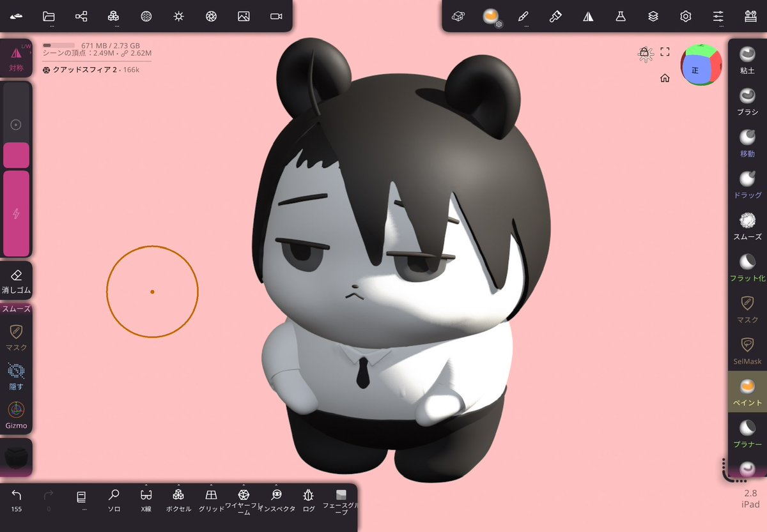Open the camera settings menu
The height and width of the screenshot is (532, 767).
pos(276,16)
